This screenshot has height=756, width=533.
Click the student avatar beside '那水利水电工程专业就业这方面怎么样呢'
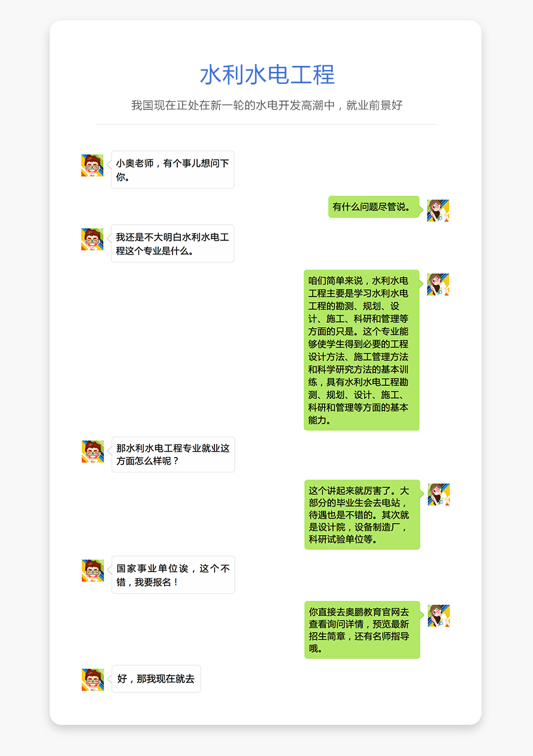[93, 451]
